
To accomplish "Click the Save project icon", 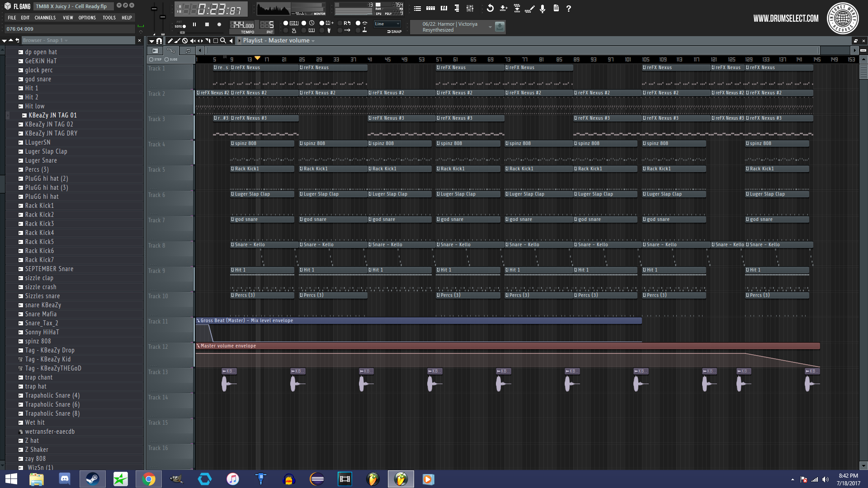I will click(x=504, y=8).
